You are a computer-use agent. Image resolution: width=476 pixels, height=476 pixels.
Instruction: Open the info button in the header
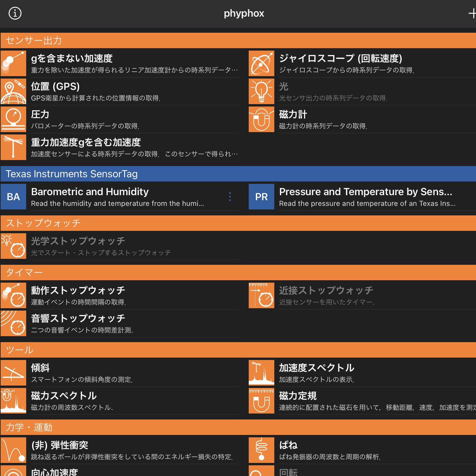coord(15,13)
